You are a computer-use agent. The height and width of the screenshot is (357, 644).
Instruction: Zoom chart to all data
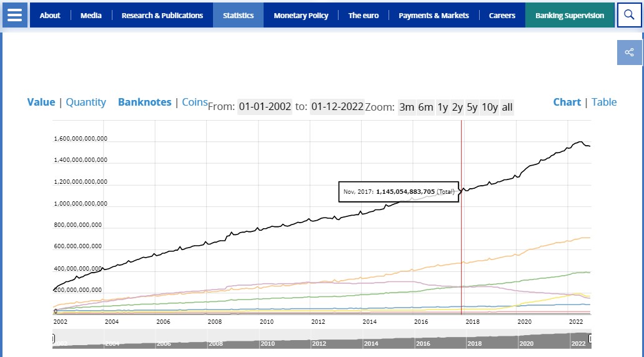tap(507, 107)
